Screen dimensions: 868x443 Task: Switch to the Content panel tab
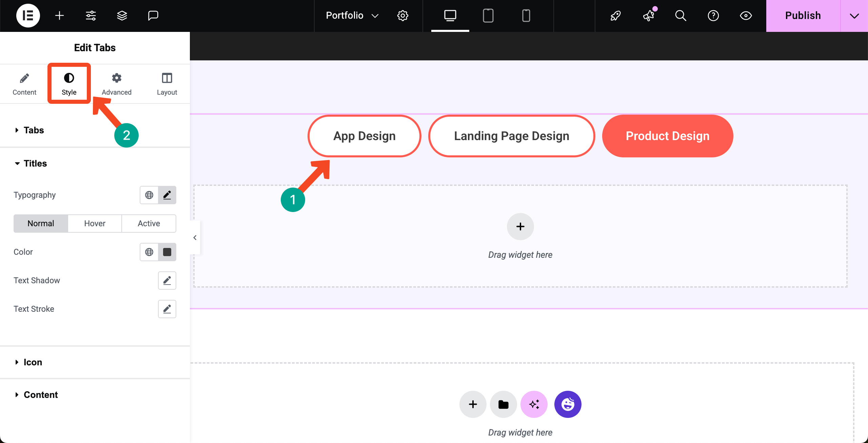click(x=24, y=84)
